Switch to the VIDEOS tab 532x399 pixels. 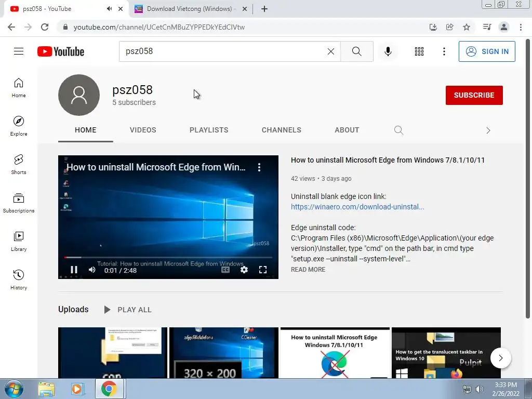pos(143,130)
